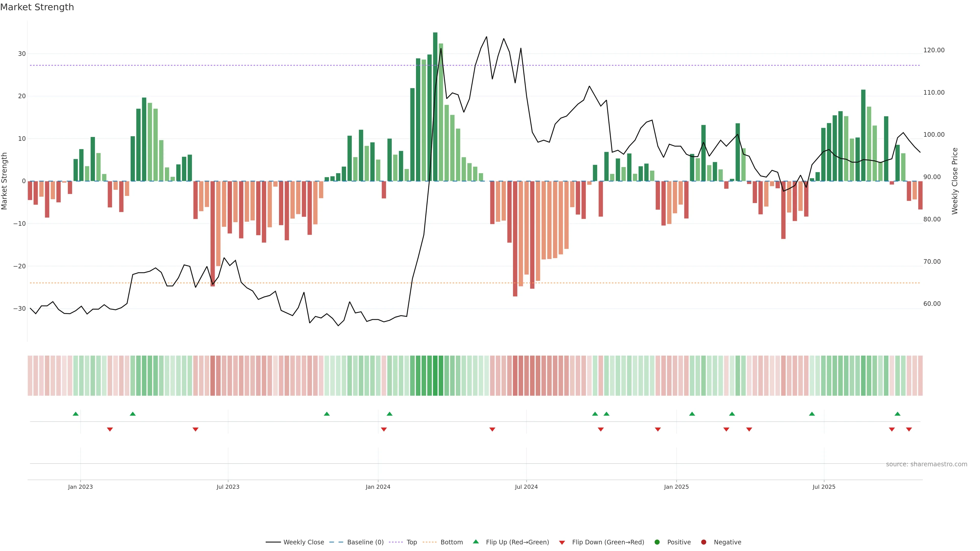Click the Weekly Close Price axis title
This screenshot has width=980, height=551.
[955, 181]
